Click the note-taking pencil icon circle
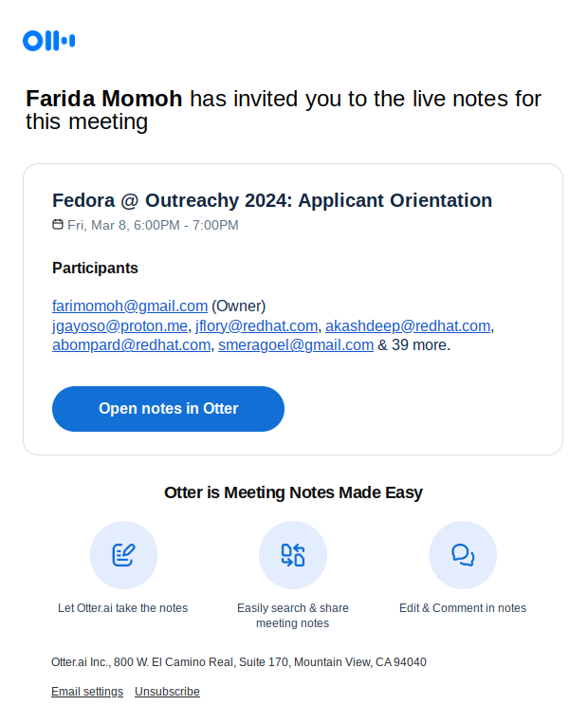 coord(123,554)
